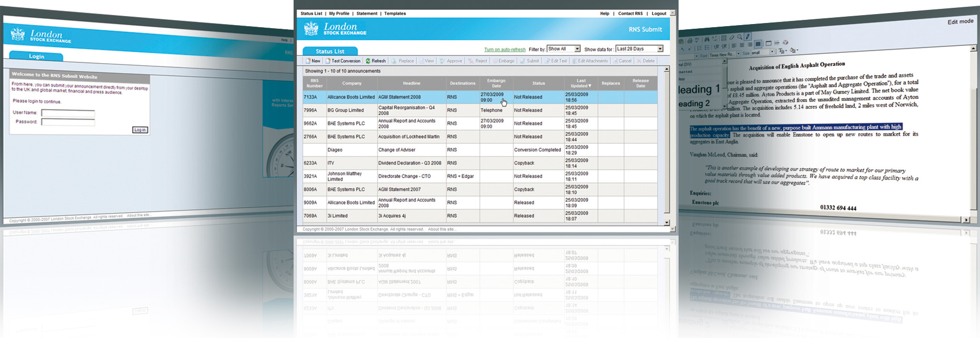Select the 3i Limited 3i Acquires 4j row
Viewport: 980px width, 338px height.
pyautogui.click(x=480, y=216)
